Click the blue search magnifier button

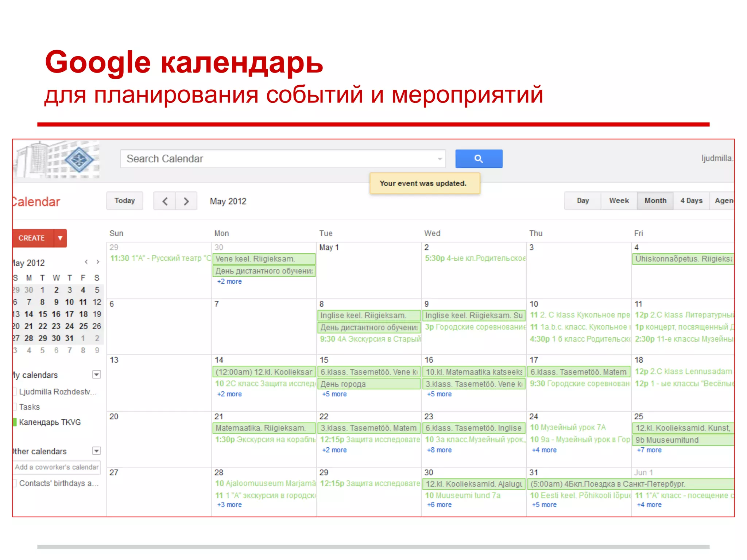point(479,159)
